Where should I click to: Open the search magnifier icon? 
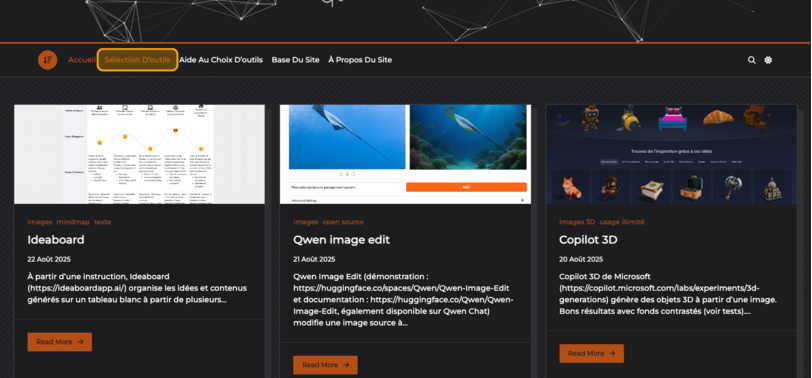tap(751, 60)
